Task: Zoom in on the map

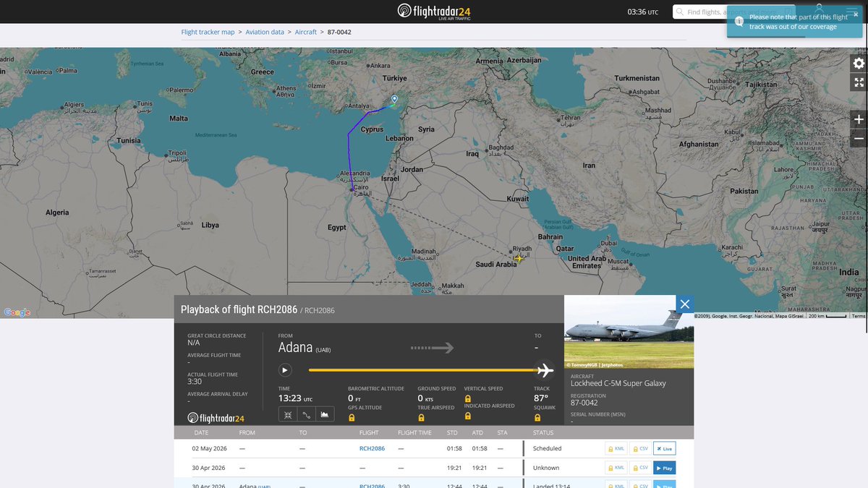Action: (x=859, y=119)
